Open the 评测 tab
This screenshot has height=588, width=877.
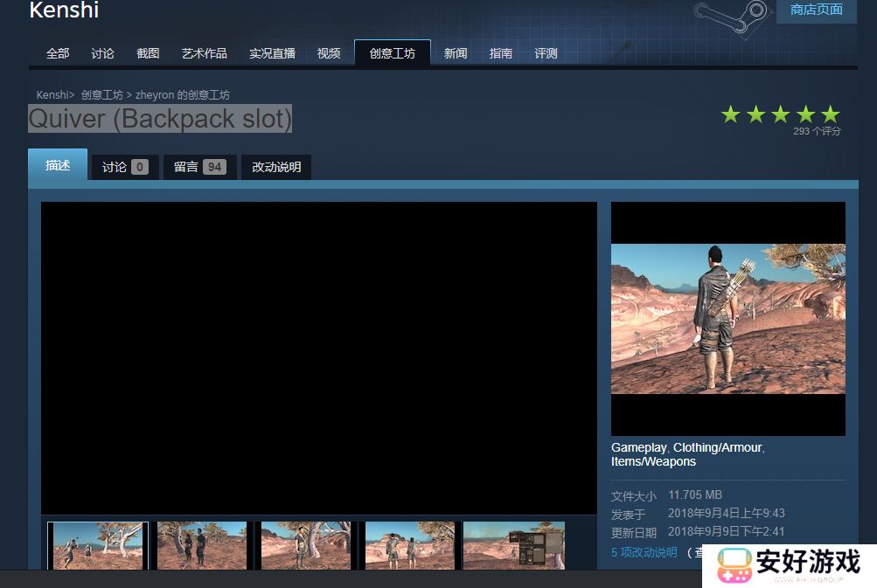tap(545, 52)
